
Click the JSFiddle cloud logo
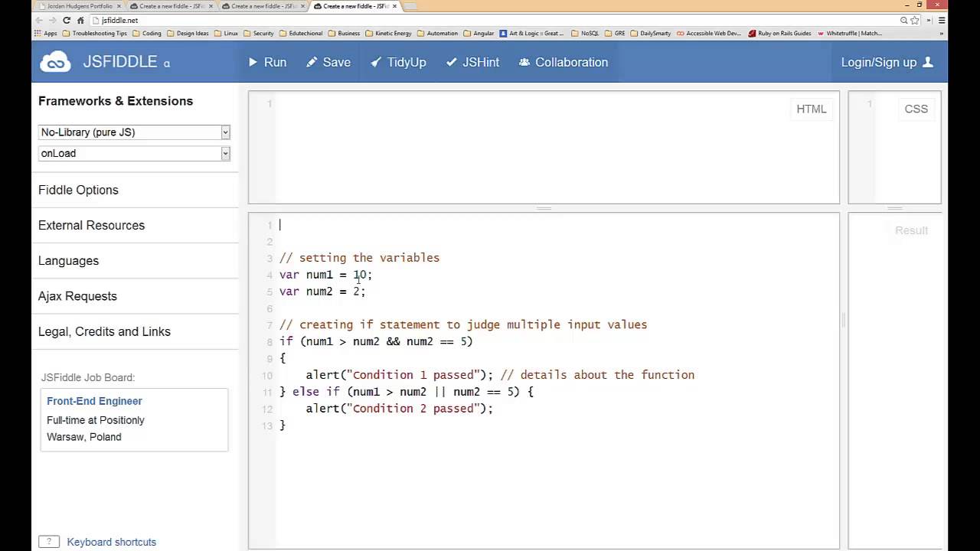[55, 62]
